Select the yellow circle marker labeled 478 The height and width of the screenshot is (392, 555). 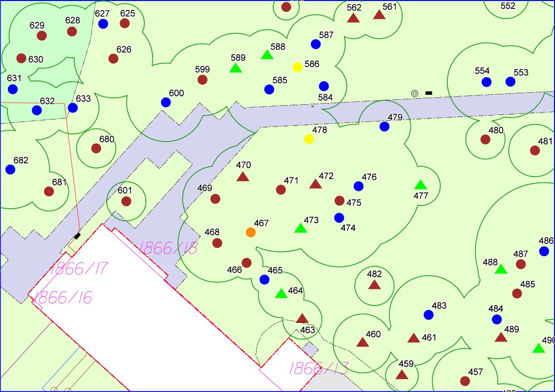pos(309,139)
